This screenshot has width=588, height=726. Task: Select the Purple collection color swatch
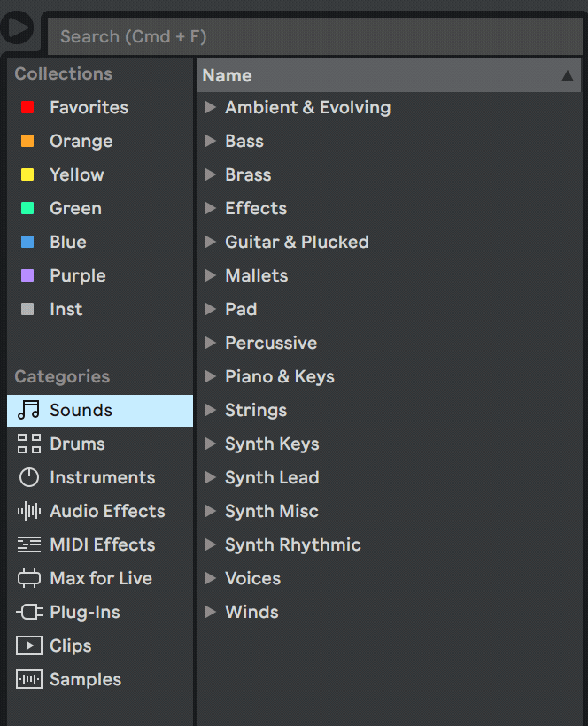point(27,275)
